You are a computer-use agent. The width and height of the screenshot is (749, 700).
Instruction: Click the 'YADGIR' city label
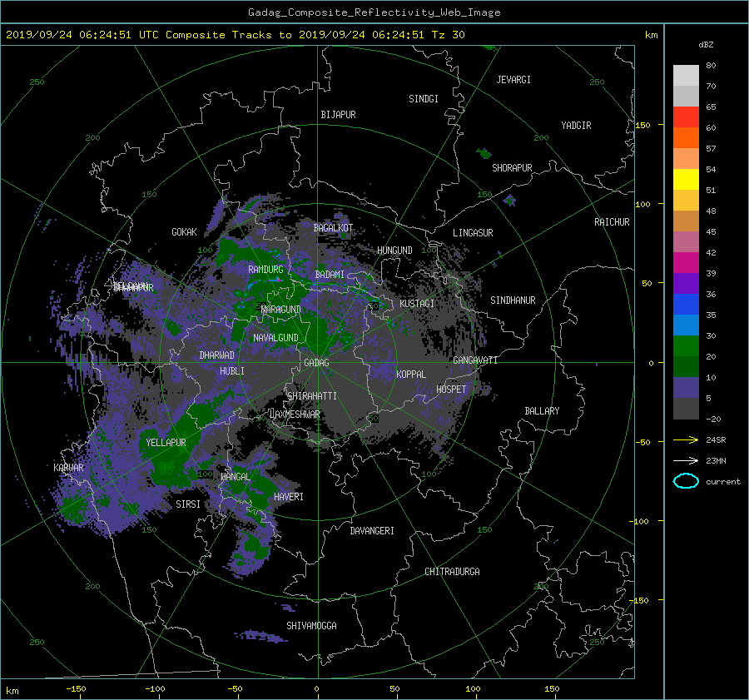[576, 126]
